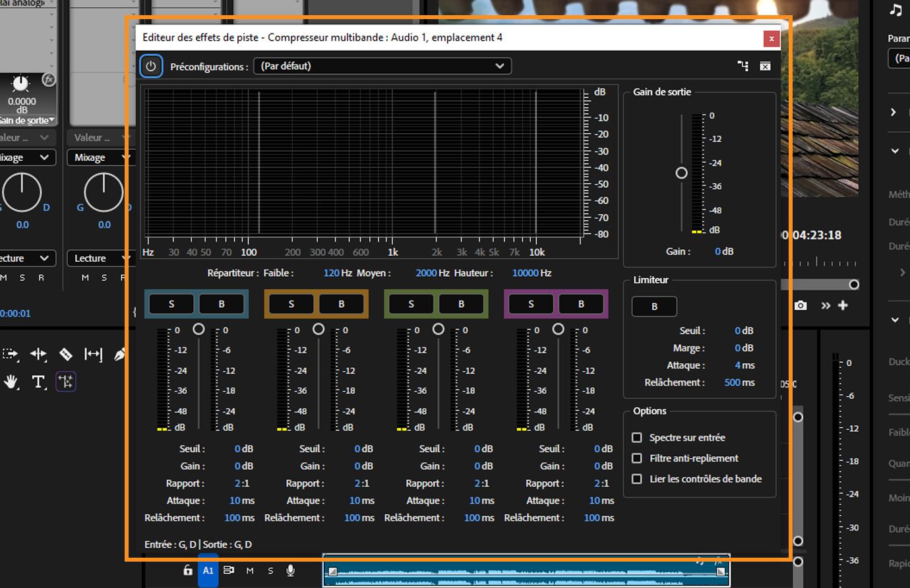Image resolution: width=910 pixels, height=588 pixels.
Task: Bypass the green band
Action: click(x=462, y=304)
